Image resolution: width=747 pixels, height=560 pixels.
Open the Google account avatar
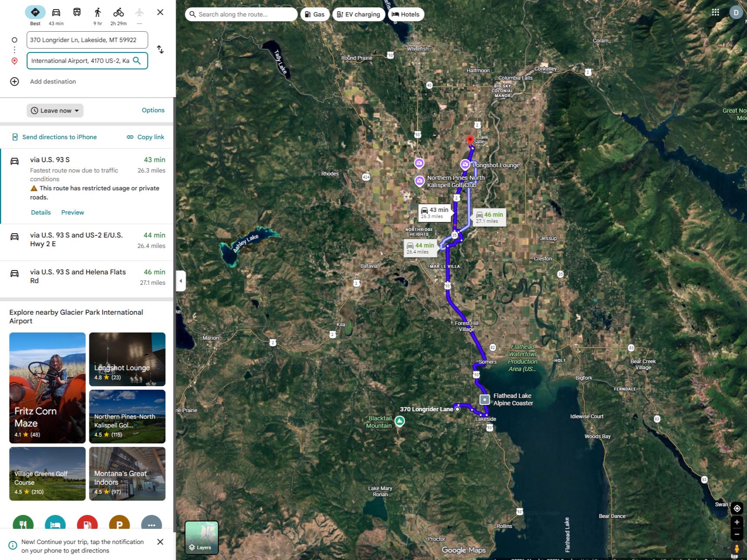point(736,13)
